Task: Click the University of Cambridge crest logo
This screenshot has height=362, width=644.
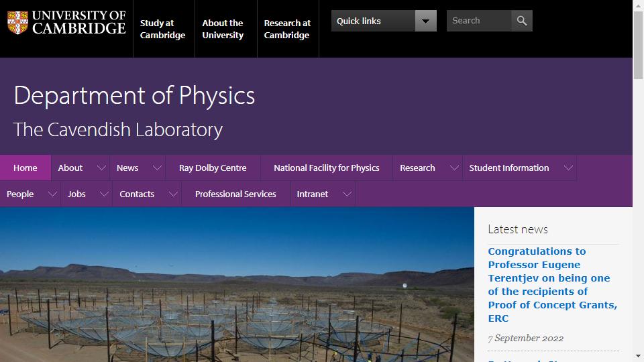Action: [x=17, y=22]
